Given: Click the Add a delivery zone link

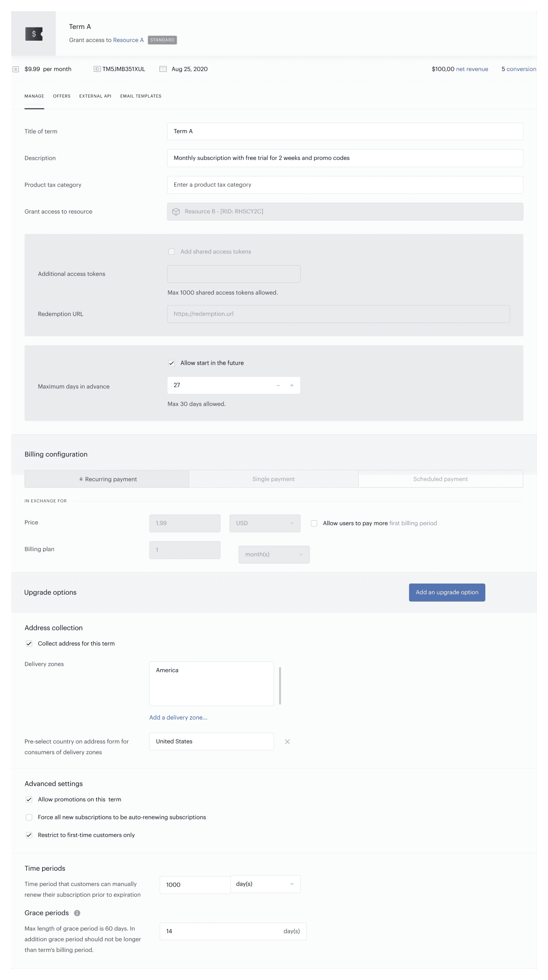Looking at the screenshot, I should click(x=178, y=718).
